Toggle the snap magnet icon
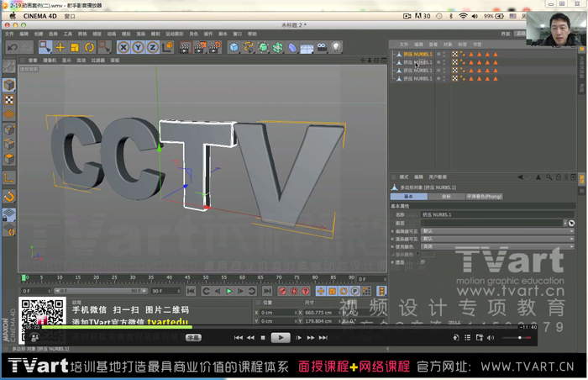588x380 pixels. [x=9, y=197]
